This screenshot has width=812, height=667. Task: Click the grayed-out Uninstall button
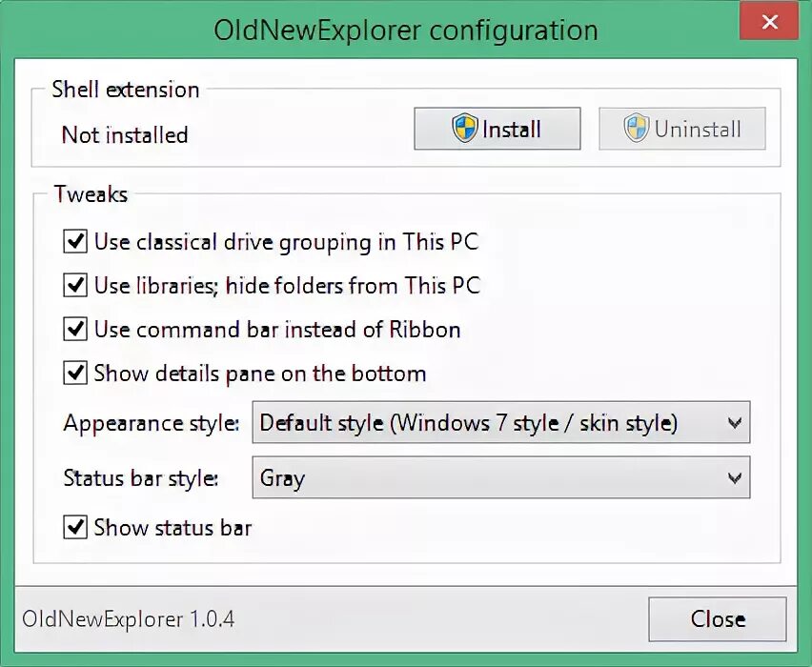point(682,129)
